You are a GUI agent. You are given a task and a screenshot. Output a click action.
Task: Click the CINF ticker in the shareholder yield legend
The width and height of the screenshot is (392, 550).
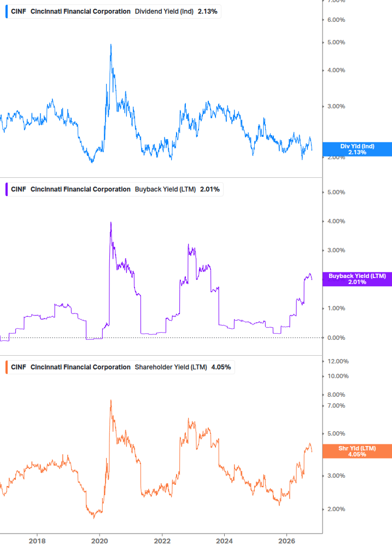pos(19,367)
